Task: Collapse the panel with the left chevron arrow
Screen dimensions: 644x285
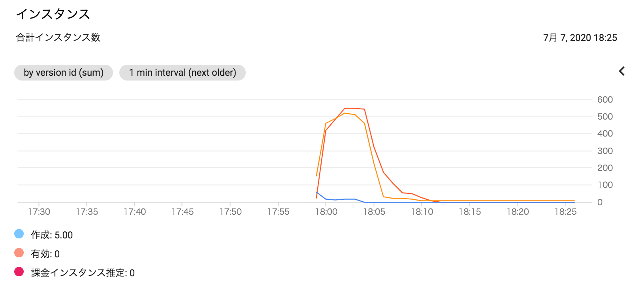Action: [622, 71]
